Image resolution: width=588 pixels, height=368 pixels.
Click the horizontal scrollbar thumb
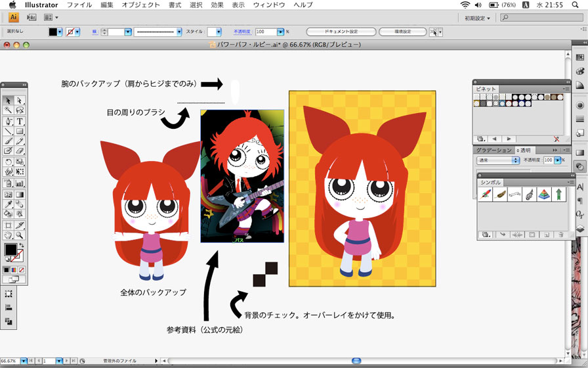(356, 361)
